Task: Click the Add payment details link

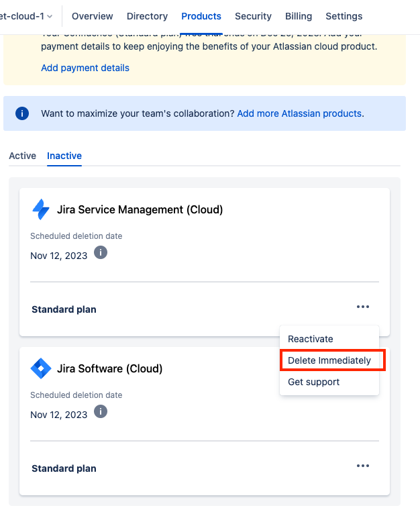Action: tap(85, 68)
